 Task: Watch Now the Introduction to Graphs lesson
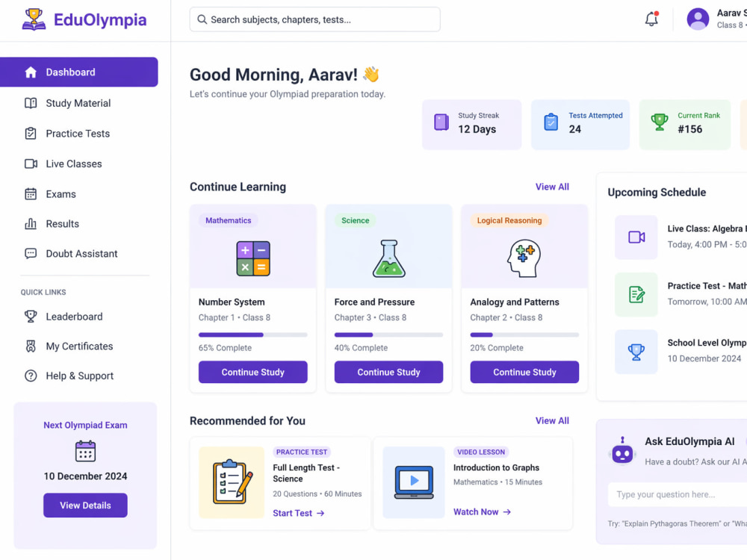(482, 511)
